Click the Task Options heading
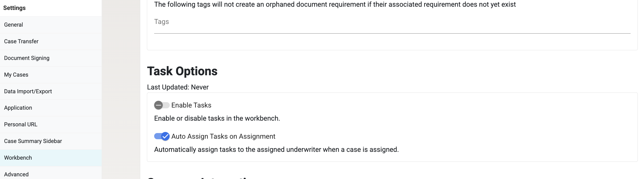This screenshot has width=644, height=179. click(182, 71)
